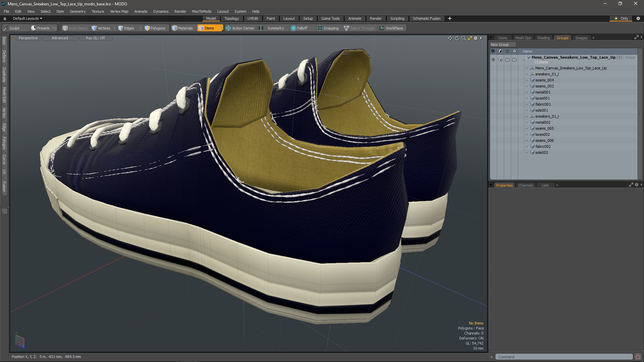Select the laces001 item in the list
644x362 pixels.
[542, 98]
